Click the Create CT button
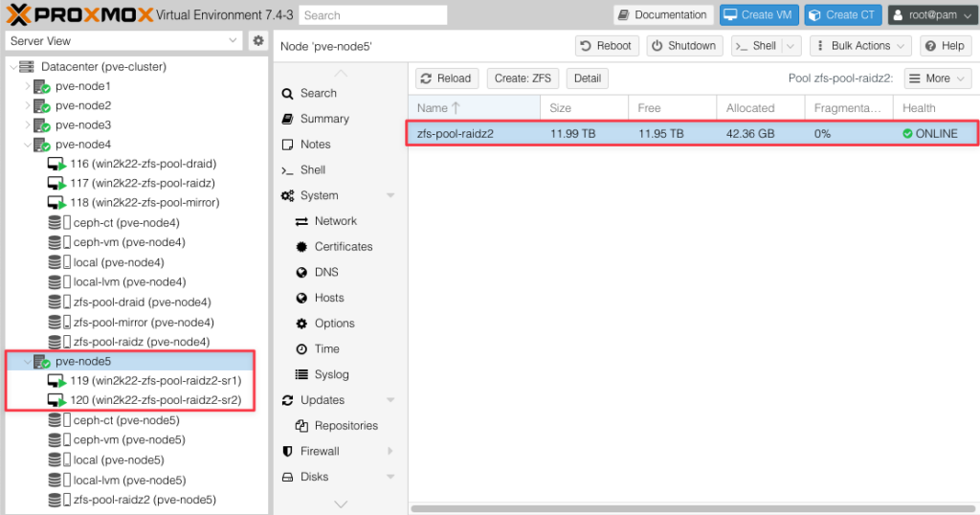 pos(843,15)
